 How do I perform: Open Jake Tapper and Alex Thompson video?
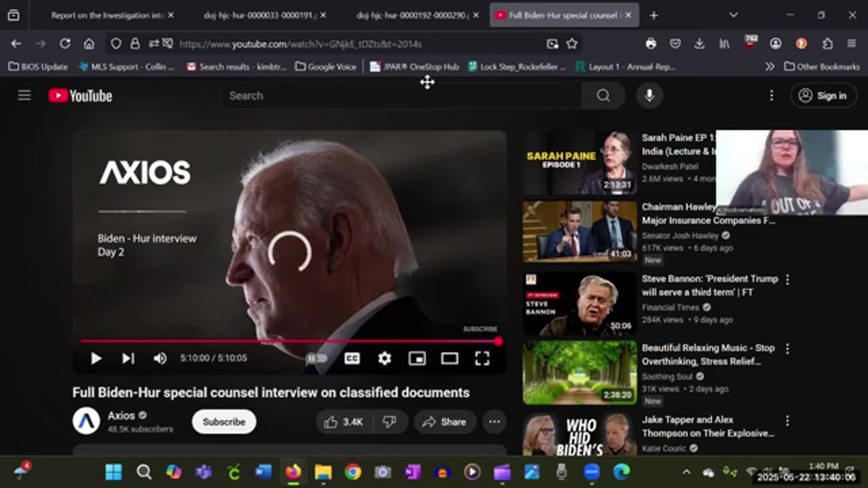(708, 426)
